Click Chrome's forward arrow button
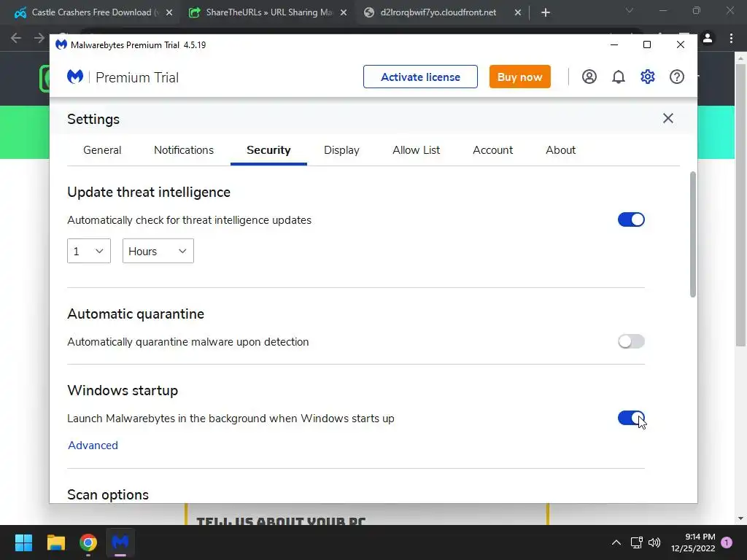 [39, 38]
